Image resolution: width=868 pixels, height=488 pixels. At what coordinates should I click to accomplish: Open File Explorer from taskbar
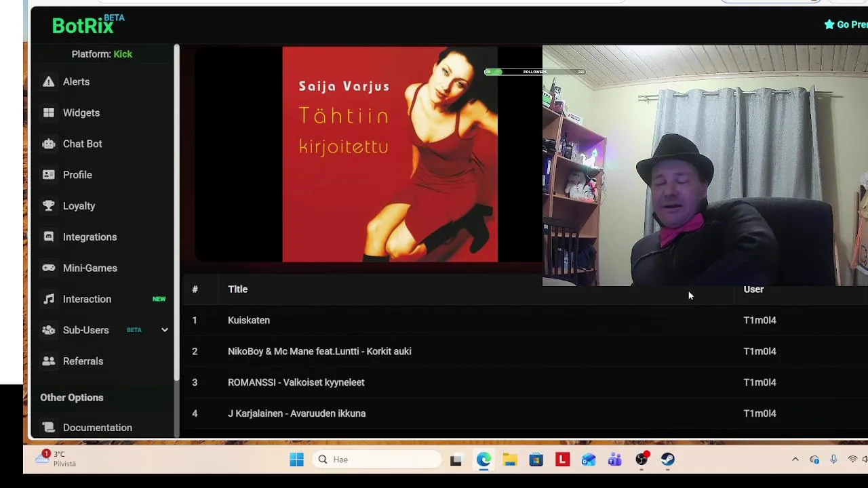(510, 460)
